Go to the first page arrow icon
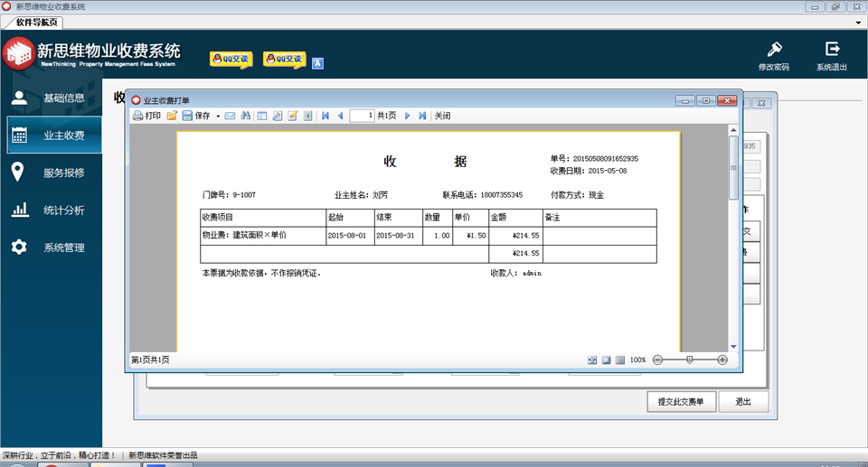The width and height of the screenshot is (868, 467). 325,116
